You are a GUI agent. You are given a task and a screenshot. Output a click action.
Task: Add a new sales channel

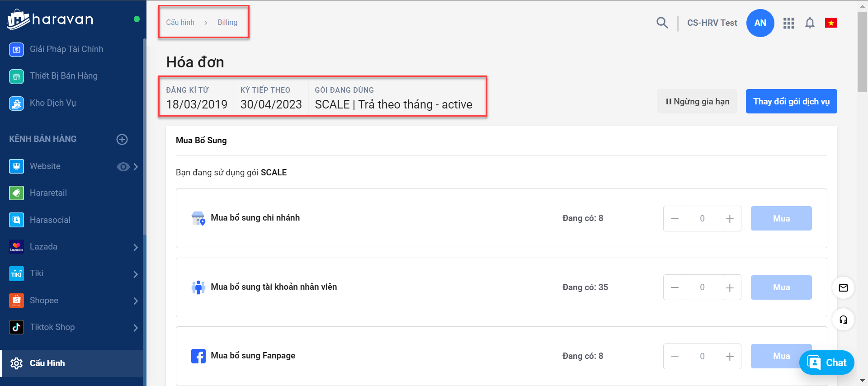(x=122, y=139)
